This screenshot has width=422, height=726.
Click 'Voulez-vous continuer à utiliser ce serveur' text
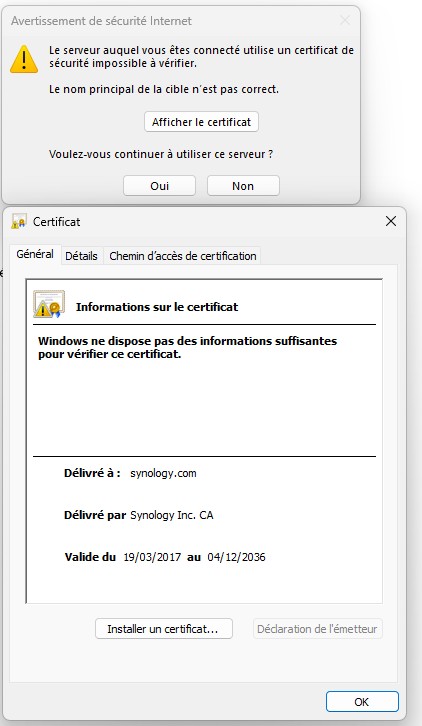[x=161, y=154]
